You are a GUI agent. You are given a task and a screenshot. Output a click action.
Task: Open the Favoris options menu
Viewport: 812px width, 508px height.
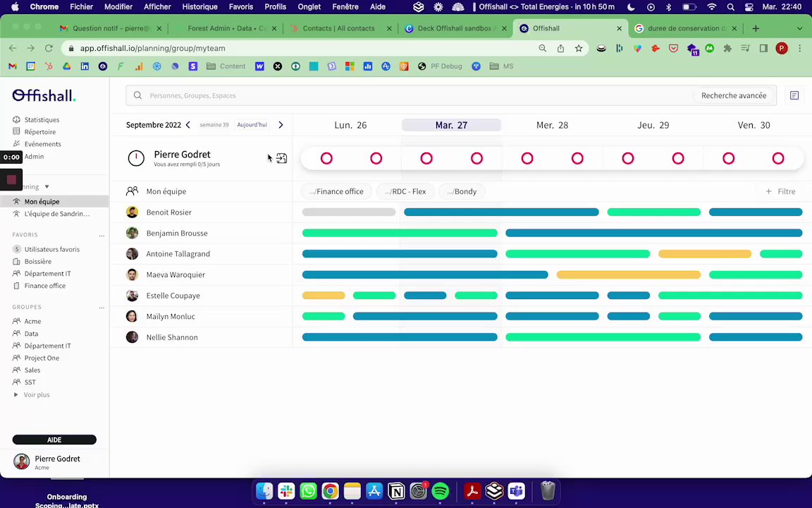point(101,236)
